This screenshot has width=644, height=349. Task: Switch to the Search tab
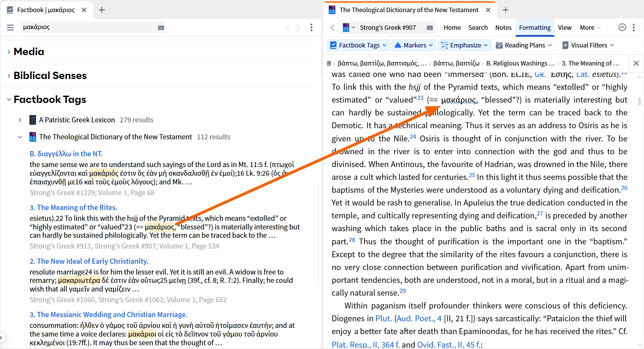(x=478, y=27)
